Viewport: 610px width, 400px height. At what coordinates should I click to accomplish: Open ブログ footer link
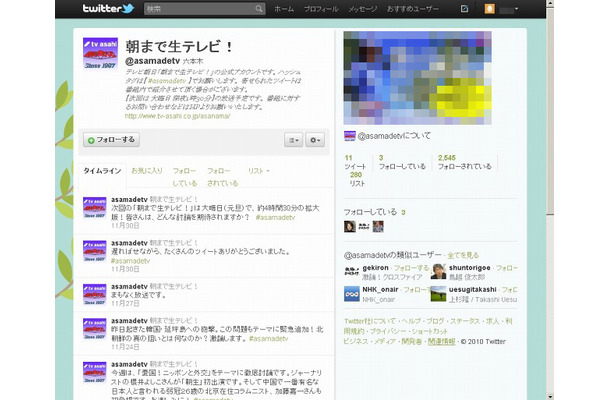click(435, 321)
